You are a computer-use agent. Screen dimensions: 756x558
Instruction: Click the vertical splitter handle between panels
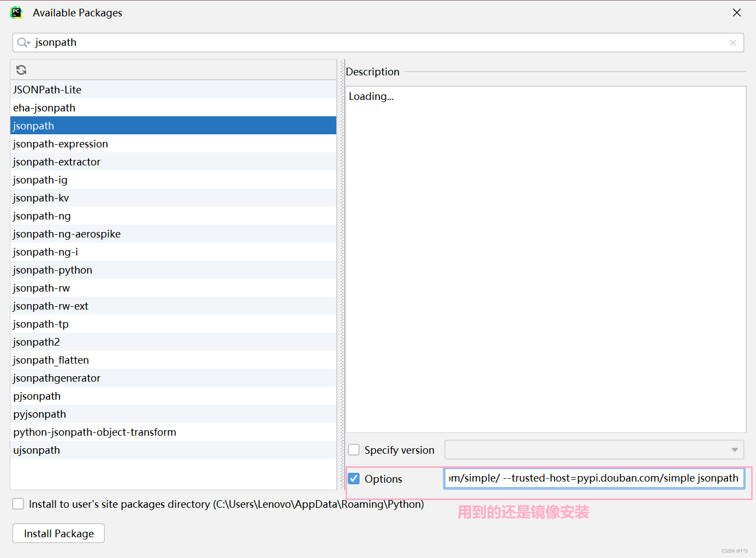pyautogui.click(x=342, y=275)
